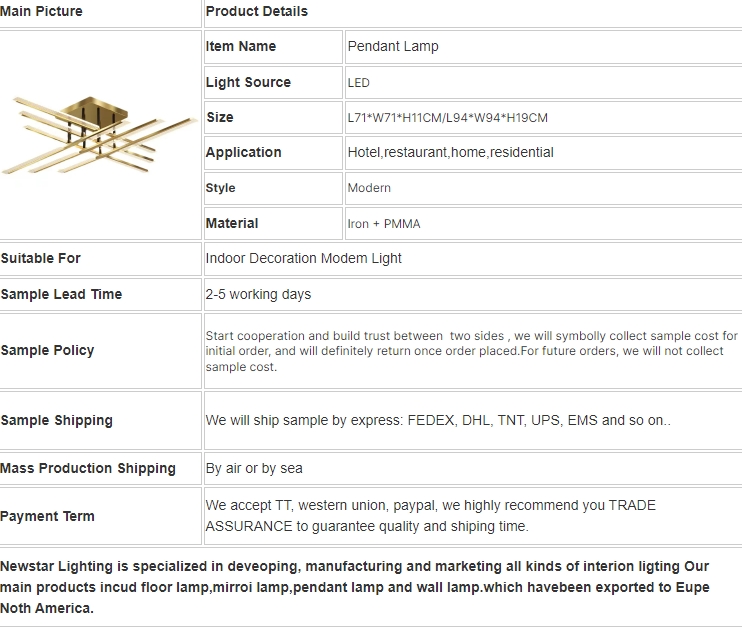Click the Iron + PMMA material value
This screenshot has width=742, height=627.
[384, 224]
